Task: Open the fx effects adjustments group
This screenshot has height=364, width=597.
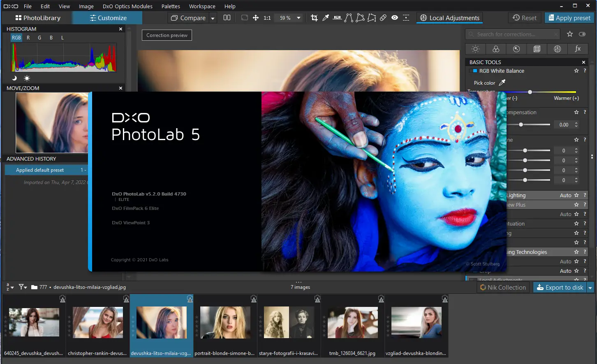Action: pos(578,49)
